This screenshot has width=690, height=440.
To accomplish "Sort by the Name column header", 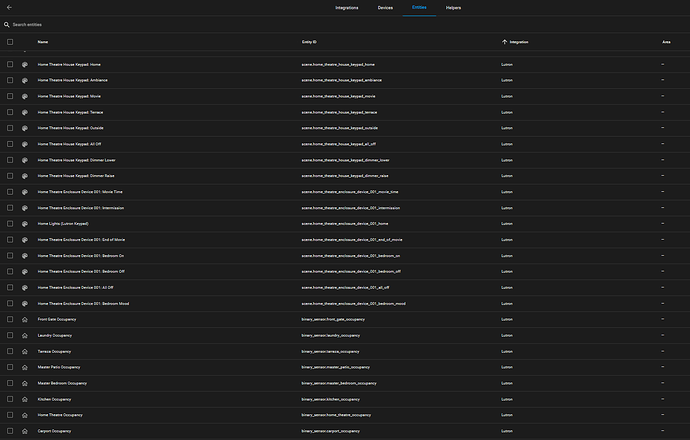I will pos(43,42).
